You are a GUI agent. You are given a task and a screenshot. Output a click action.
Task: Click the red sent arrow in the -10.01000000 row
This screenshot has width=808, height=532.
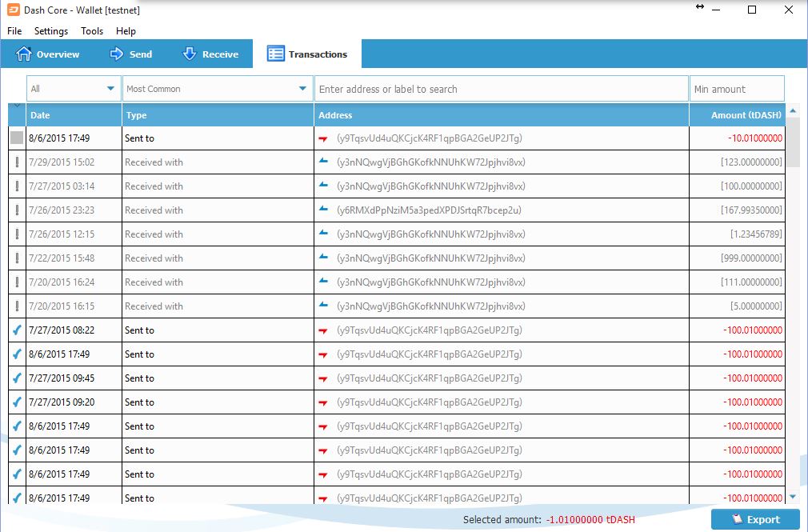point(323,138)
